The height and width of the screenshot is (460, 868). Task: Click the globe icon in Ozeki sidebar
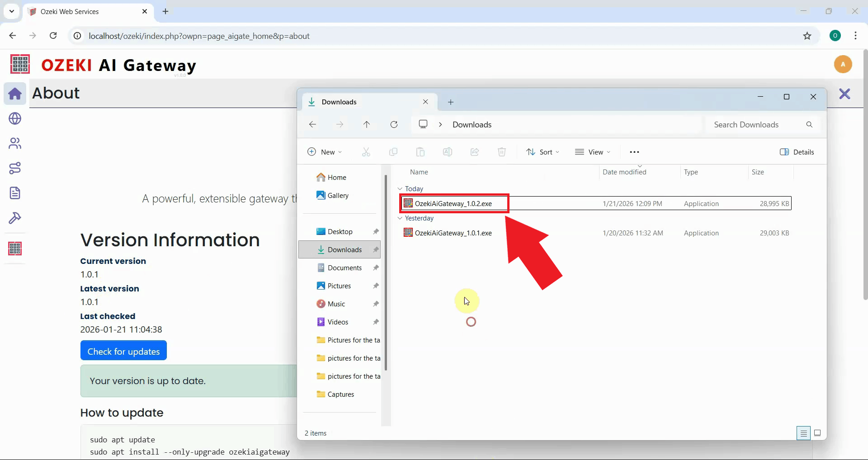[x=15, y=118]
